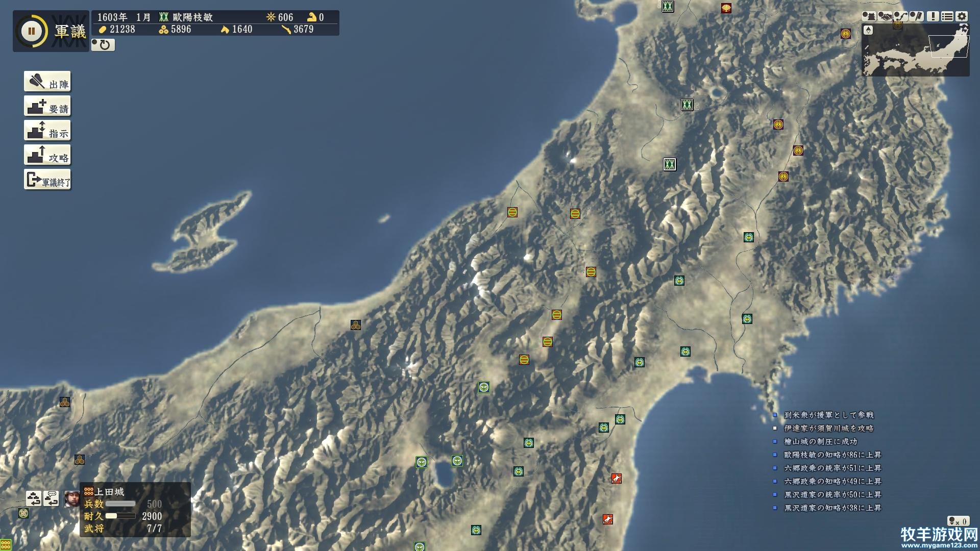Open the exclamation mark alerts icon

(933, 16)
